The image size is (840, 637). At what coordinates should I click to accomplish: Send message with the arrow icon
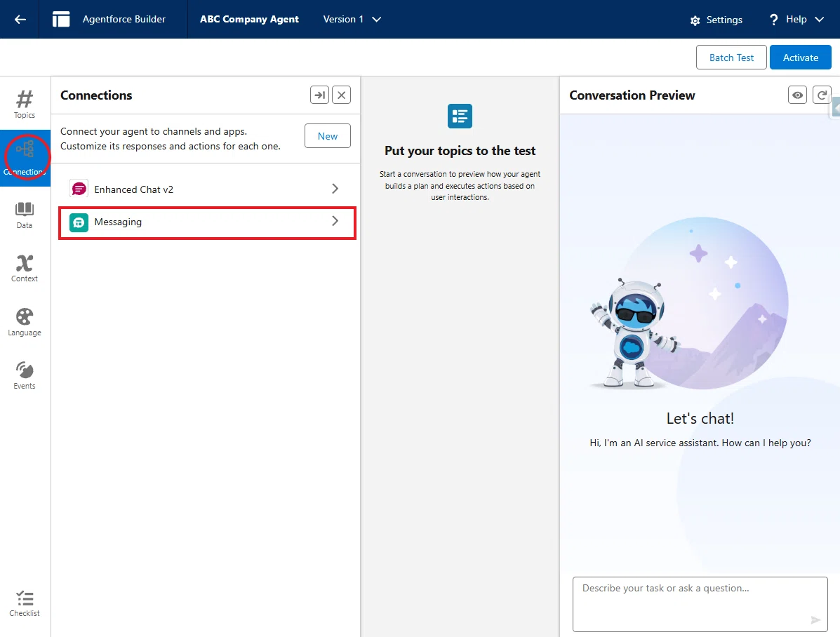pyautogui.click(x=815, y=620)
